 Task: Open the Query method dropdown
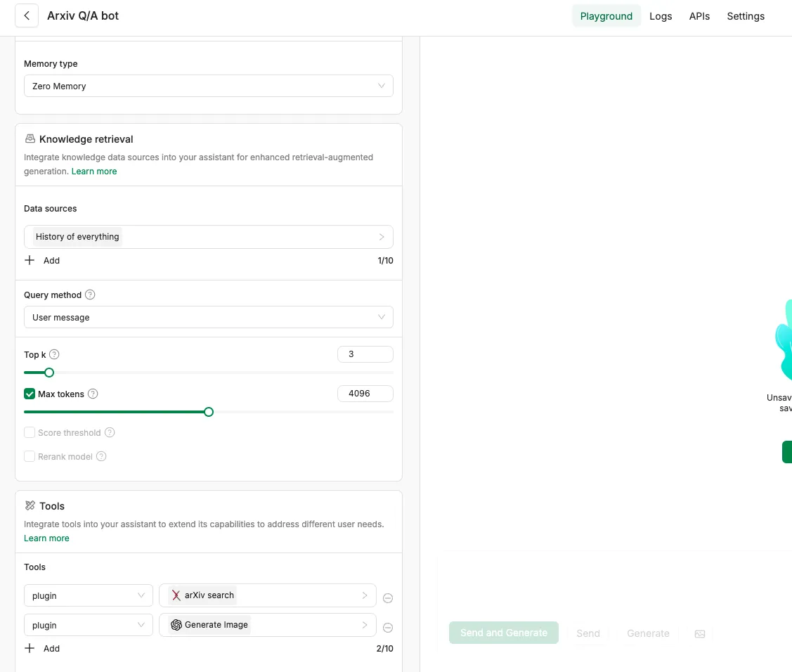click(208, 318)
